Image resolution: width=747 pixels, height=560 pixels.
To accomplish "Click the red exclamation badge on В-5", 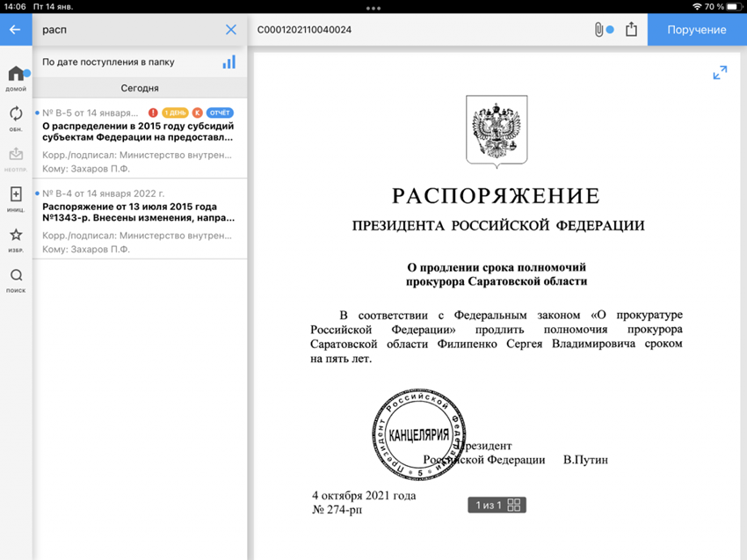I will tap(153, 113).
